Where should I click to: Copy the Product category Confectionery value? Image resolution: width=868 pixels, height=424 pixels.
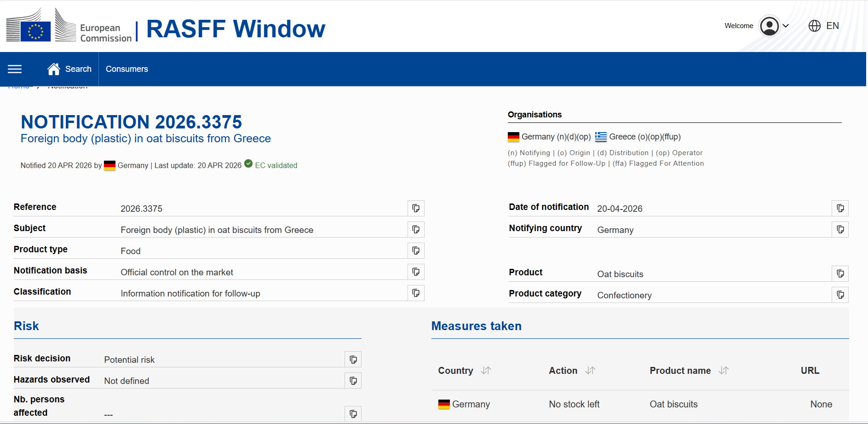pos(840,295)
